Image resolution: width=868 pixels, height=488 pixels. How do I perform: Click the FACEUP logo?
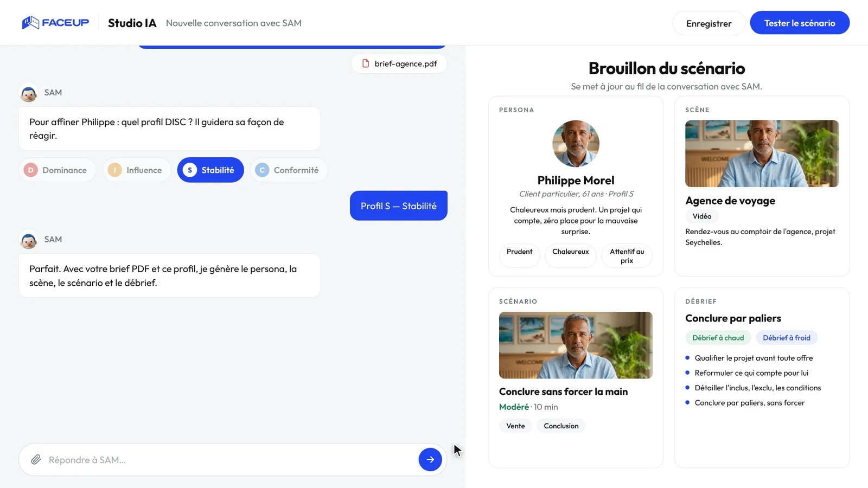click(55, 23)
